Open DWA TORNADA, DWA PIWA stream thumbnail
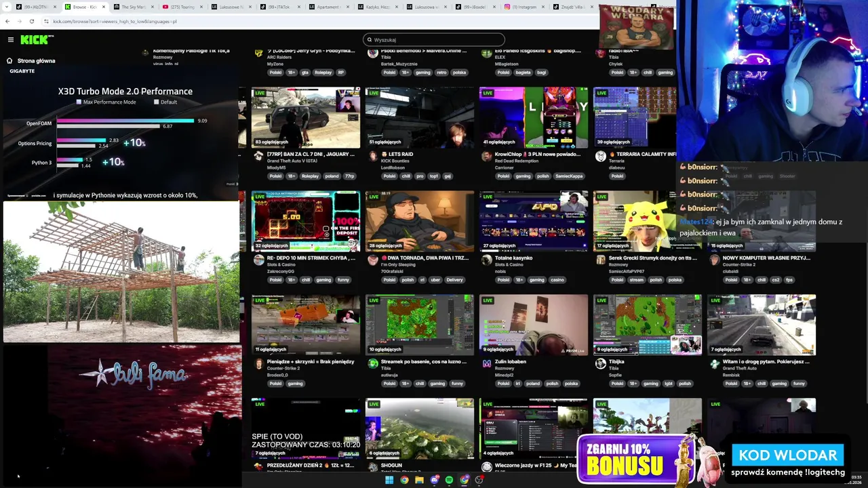This screenshot has width=868, height=488. coord(420,221)
